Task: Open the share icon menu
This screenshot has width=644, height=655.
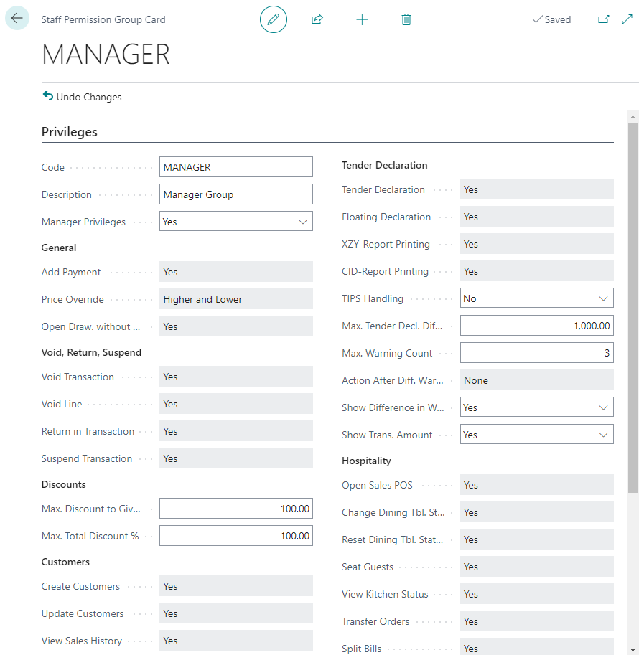Action: tap(317, 19)
